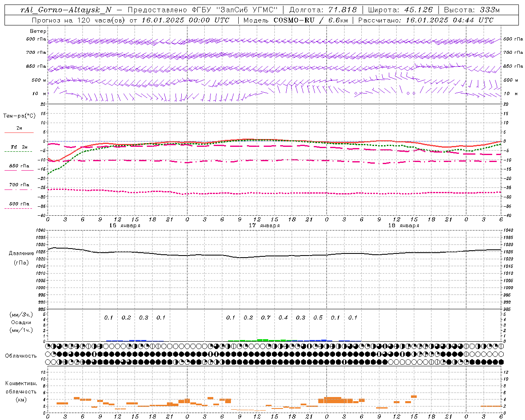Click the 2м temperature legend entry

tap(19, 128)
